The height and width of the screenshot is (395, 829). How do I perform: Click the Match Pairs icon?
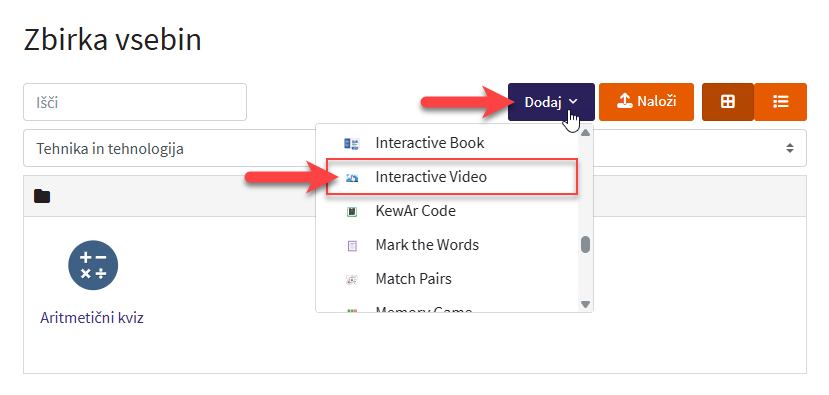(x=352, y=279)
